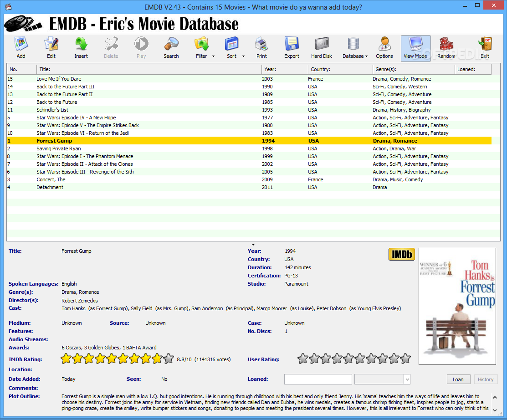Click the Add movie icon
This screenshot has width=507, height=420.
point(21,48)
